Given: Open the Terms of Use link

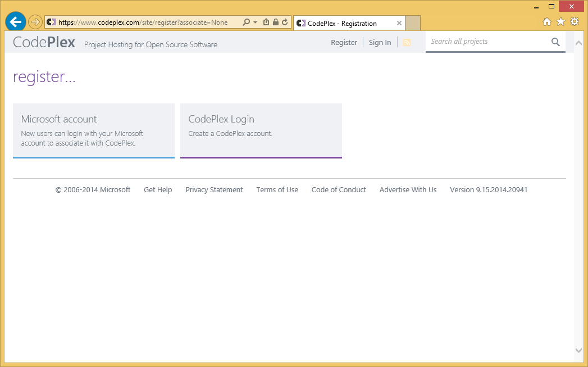Looking at the screenshot, I should (x=277, y=190).
